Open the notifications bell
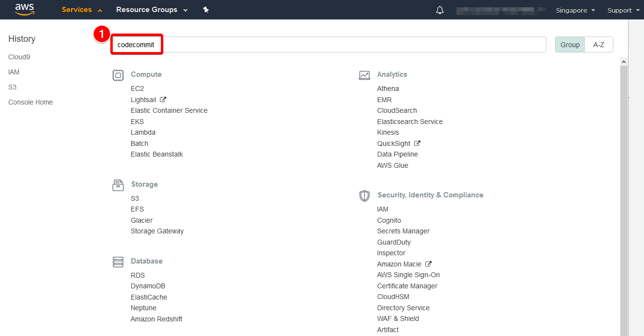The image size is (644, 336). point(440,10)
